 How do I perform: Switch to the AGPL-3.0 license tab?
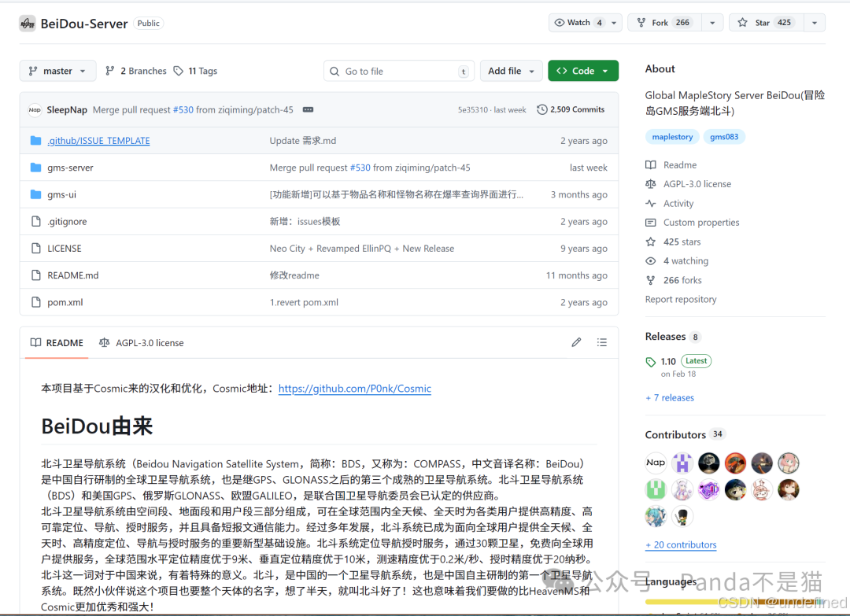tap(142, 343)
